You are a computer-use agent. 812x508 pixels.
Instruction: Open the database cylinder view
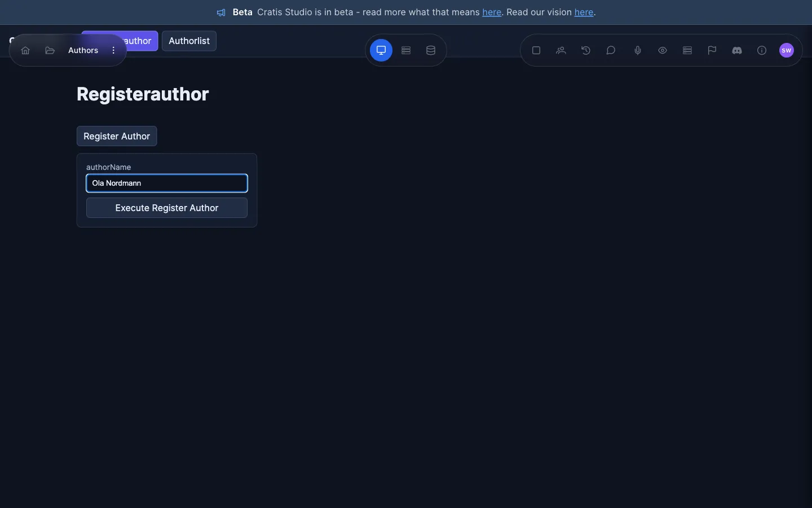[431, 50]
